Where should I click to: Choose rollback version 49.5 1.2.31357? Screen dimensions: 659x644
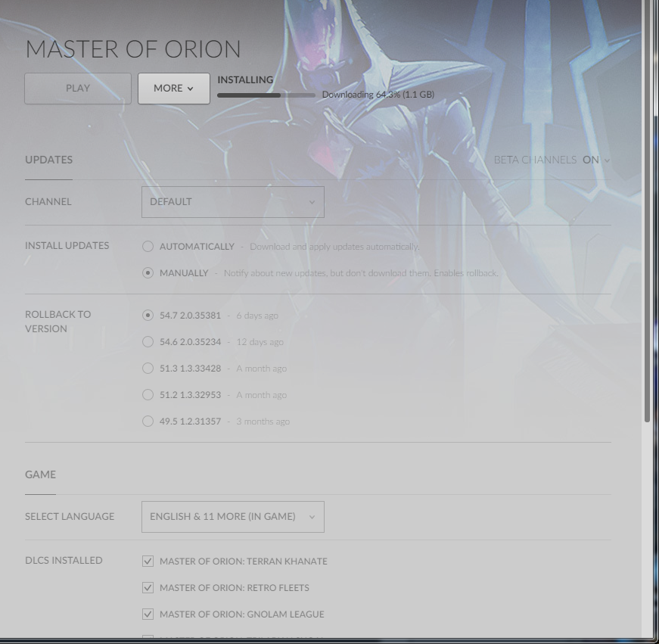(148, 422)
